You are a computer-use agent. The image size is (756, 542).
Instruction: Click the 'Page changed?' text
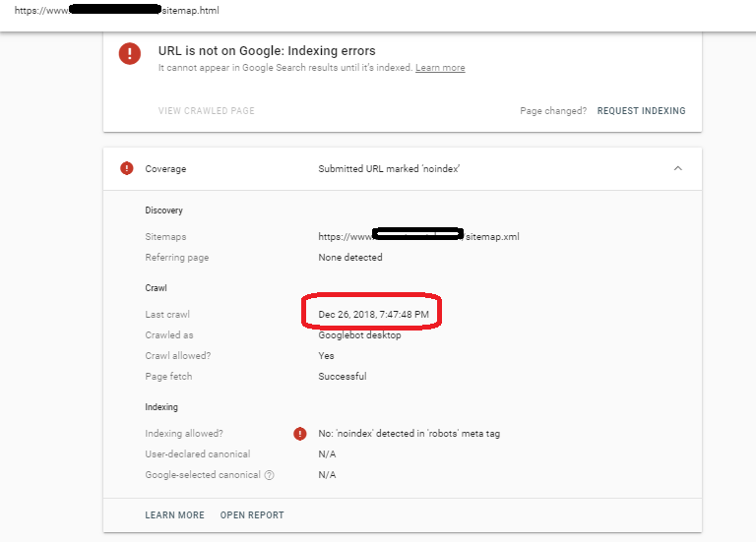click(553, 111)
